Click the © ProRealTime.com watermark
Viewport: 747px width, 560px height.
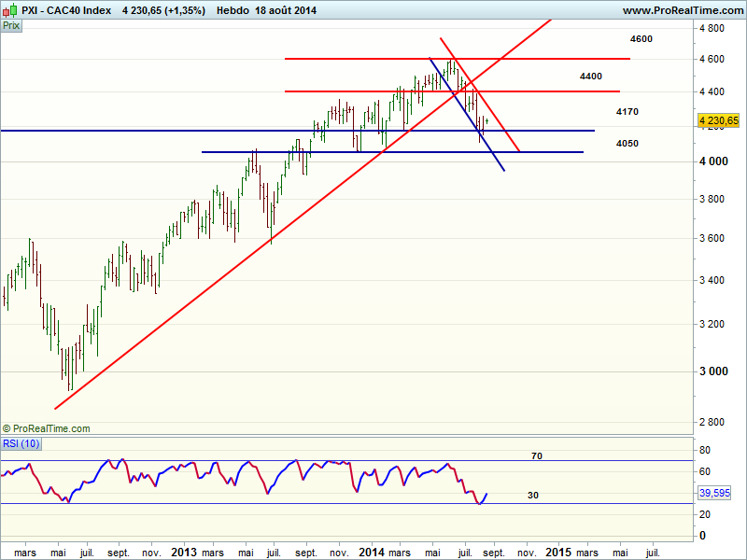47,428
